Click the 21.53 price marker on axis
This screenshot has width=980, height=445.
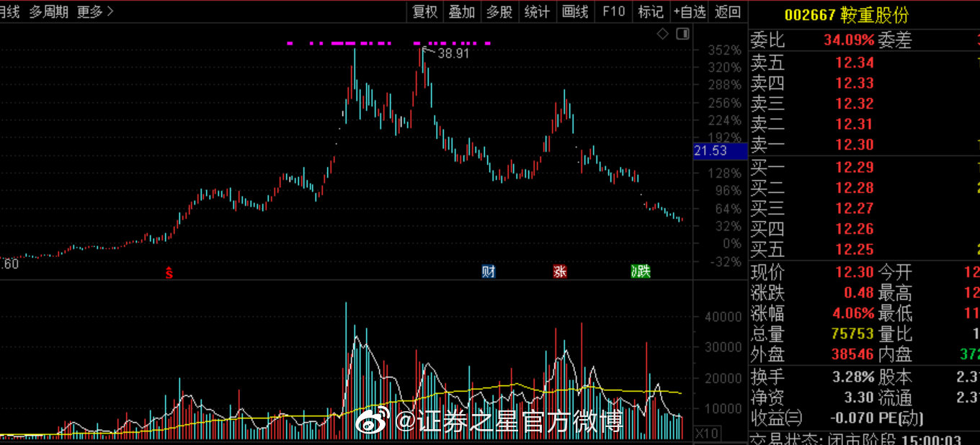coord(710,150)
